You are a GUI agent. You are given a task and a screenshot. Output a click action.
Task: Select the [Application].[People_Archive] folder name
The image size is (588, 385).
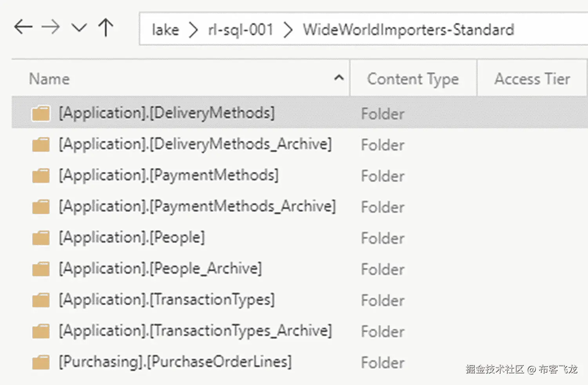coord(160,269)
